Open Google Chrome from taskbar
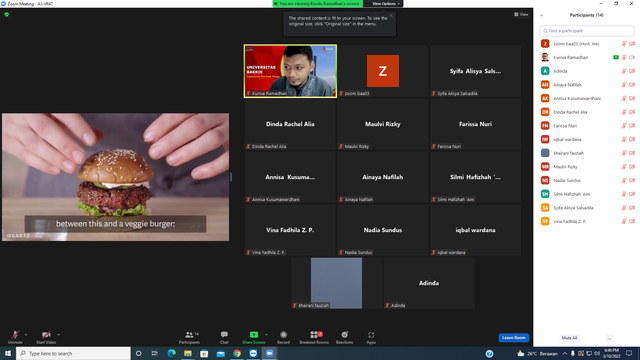 pos(237,353)
